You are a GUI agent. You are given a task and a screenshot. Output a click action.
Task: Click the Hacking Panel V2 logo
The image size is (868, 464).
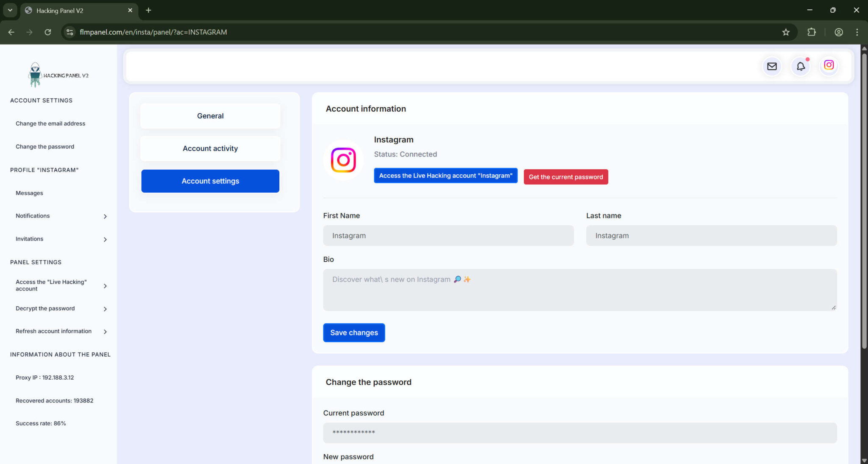point(58,75)
